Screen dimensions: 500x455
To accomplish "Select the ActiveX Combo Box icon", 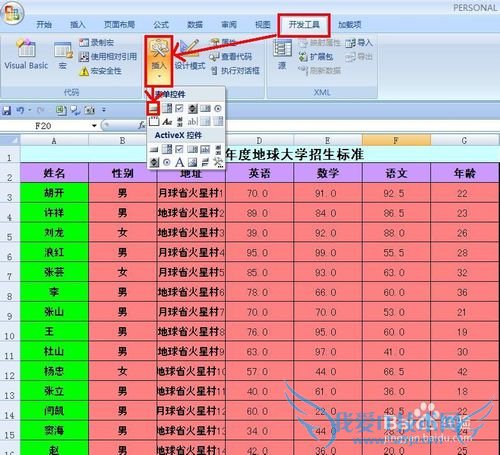I will coord(167,149).
